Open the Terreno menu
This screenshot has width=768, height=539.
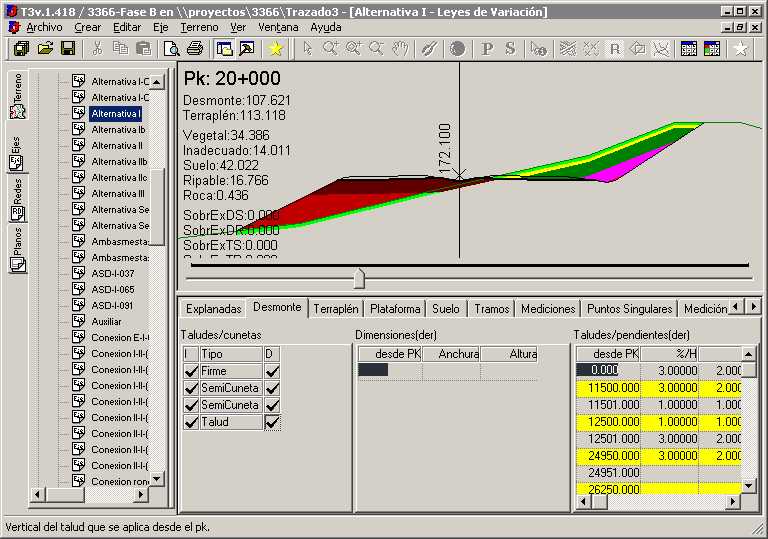[x=199, y=27]
